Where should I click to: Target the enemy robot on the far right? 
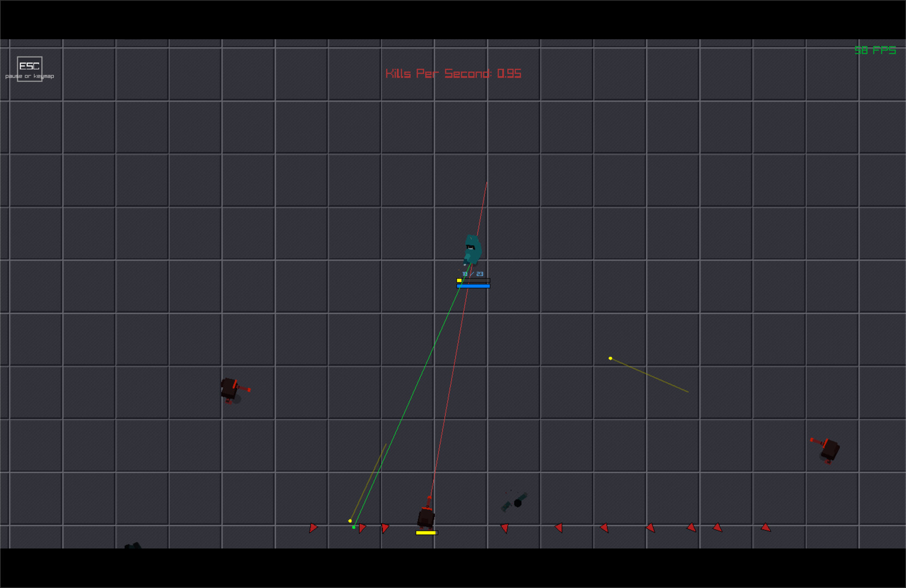coord(826,450)
